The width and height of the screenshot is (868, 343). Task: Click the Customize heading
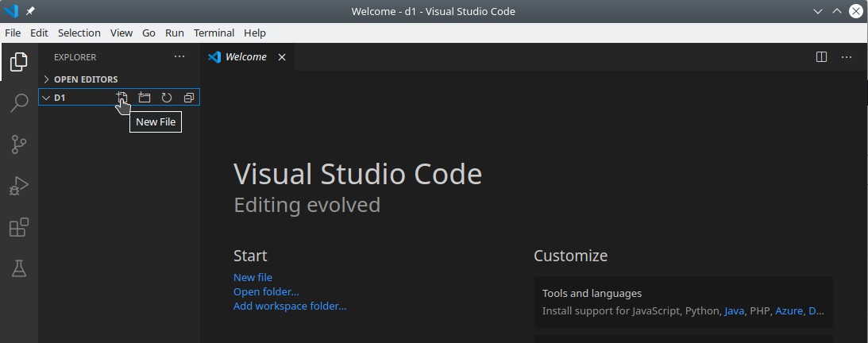(571, 256)
